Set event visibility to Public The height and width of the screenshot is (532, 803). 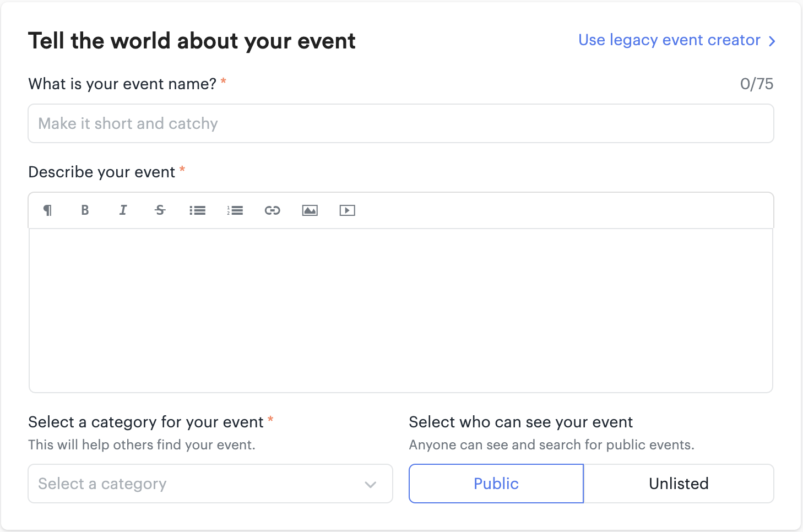coord(496,484)
